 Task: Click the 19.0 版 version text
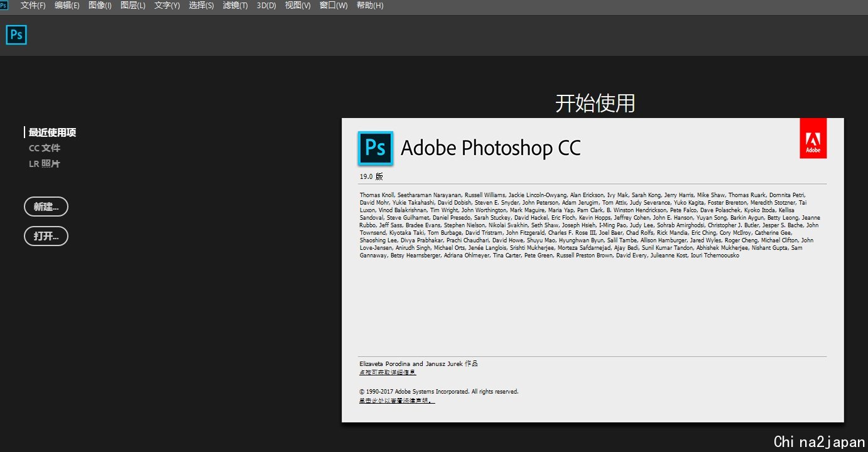tap(371, 176)
